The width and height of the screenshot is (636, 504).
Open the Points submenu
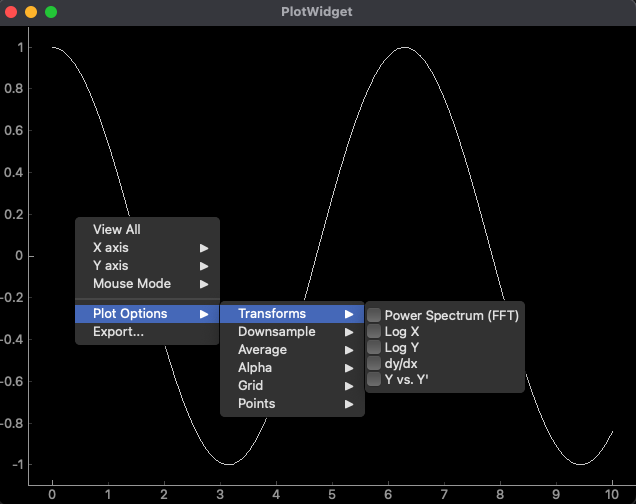pos(292,404)
